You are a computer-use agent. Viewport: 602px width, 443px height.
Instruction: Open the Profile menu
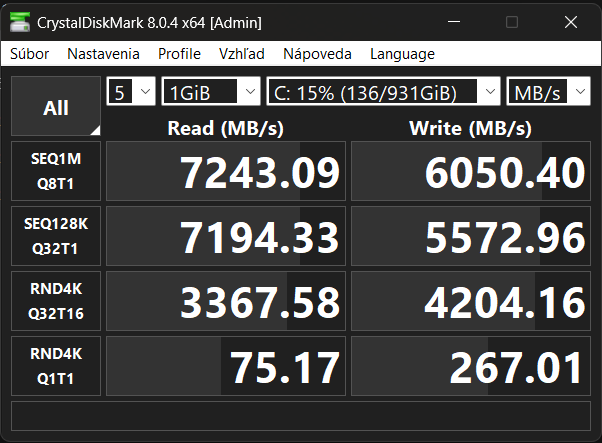pos(179,54)
